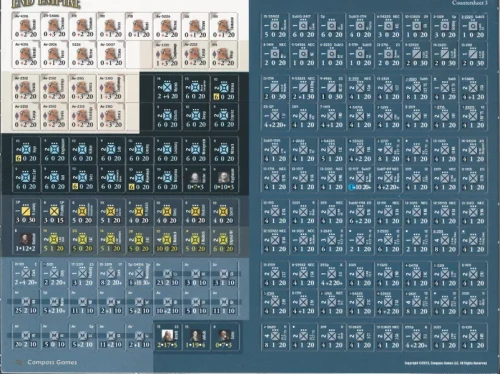Select the leader portrait counter rated 2•17•5

167,337
